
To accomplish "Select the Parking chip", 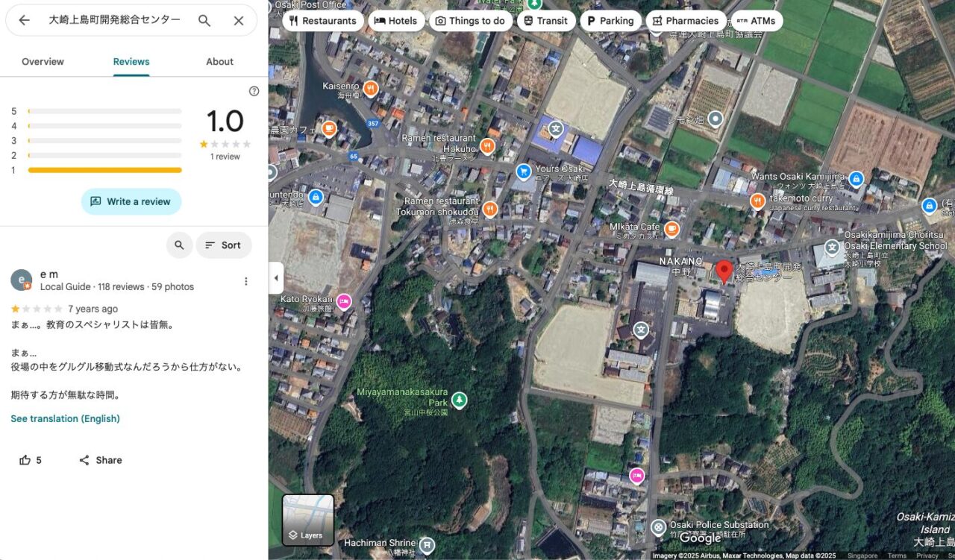I will [611, 21].
